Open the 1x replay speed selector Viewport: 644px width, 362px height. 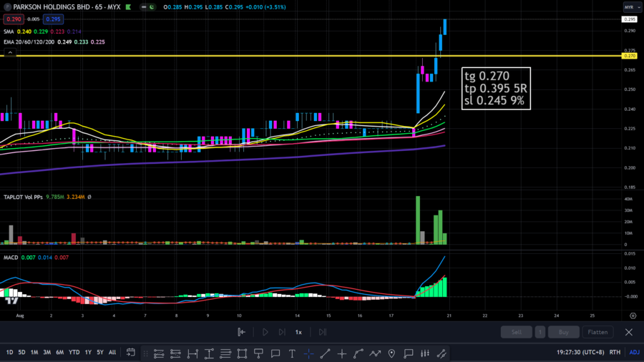(x=298, y=332)
